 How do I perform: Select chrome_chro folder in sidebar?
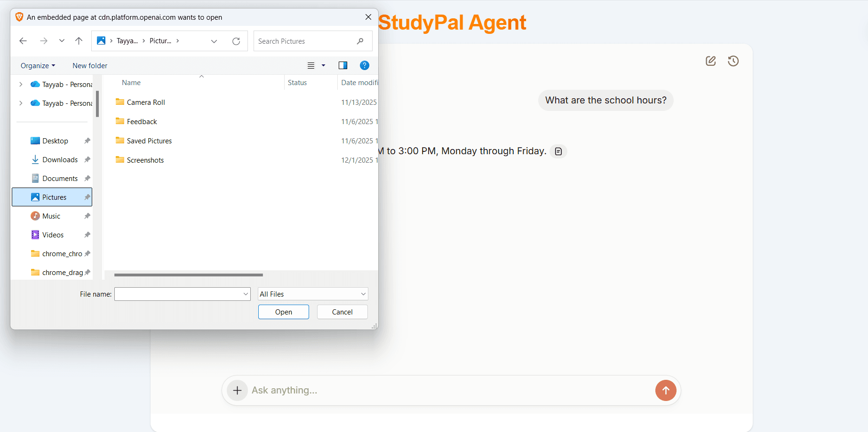click(52, 254)
